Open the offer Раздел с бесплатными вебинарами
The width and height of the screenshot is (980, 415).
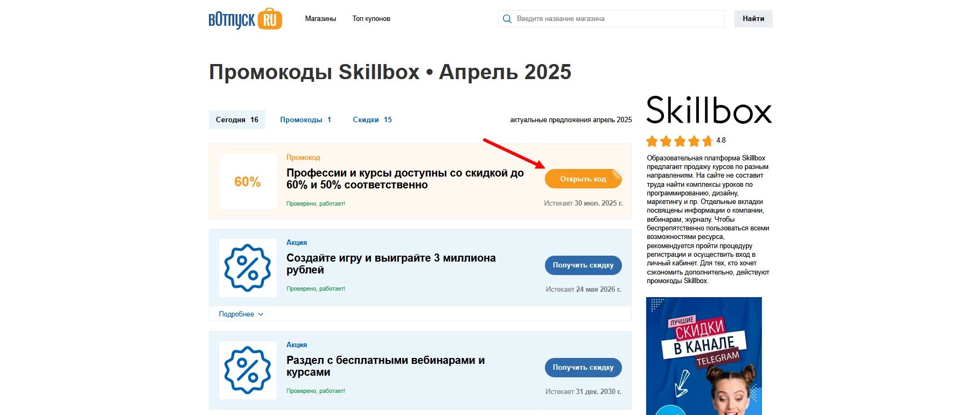tap(386, 366)
